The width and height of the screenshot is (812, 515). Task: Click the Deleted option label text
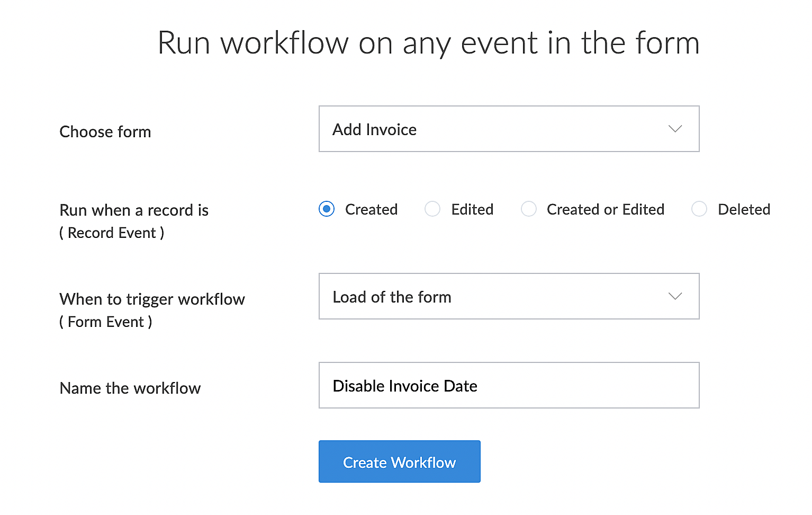coord(744,209)
